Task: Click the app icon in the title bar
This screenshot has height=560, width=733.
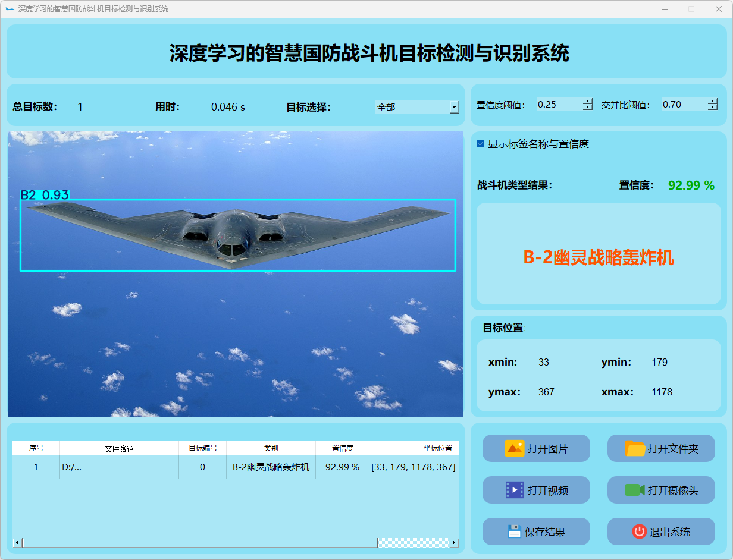Action: tap(10, 9)
